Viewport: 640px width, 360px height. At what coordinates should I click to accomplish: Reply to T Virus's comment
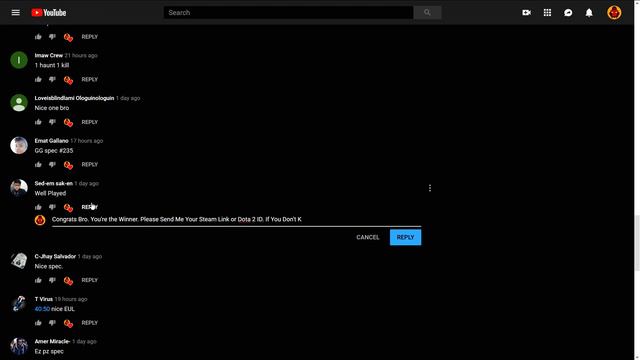point(89,323)
